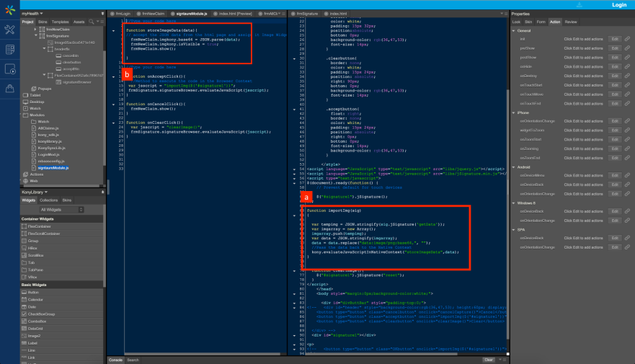Image resolution: width=635 pixels, height=364 pixels.
Task: Click the CheckBoxGroup widget in library
Action: (x=41, y=314)
